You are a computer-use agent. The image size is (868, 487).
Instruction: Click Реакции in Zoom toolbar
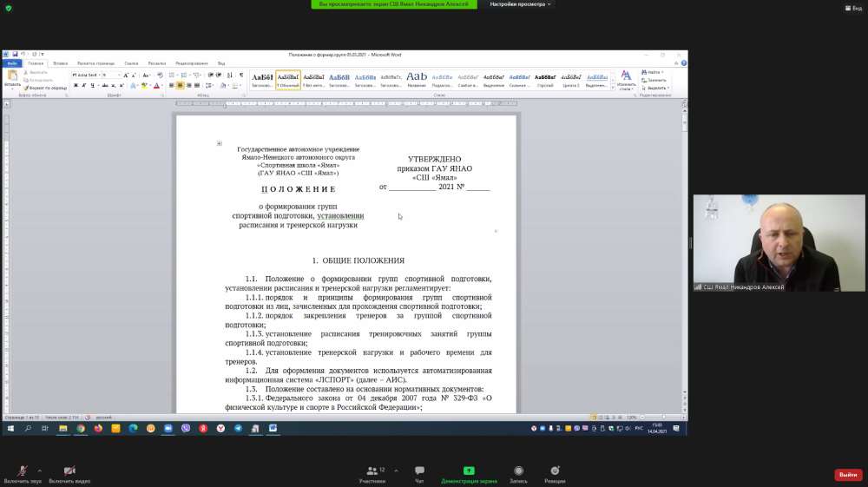coord(555,474)
